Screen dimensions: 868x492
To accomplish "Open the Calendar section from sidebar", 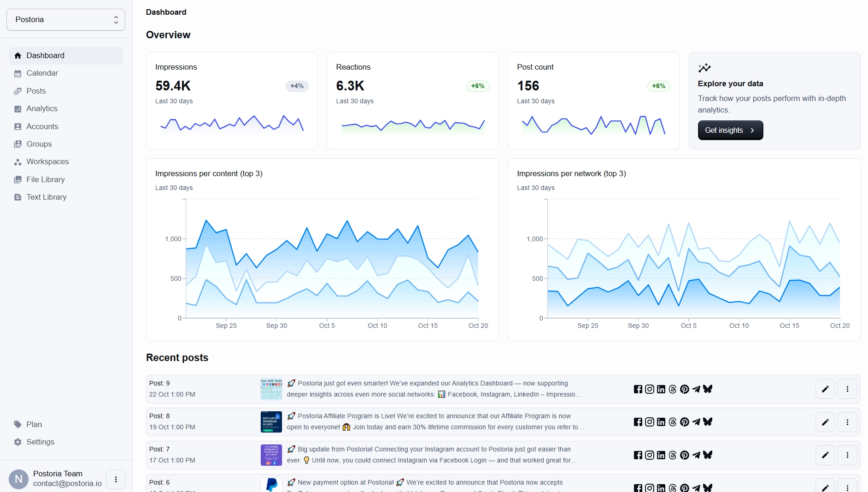I will [x=42, y=73].
